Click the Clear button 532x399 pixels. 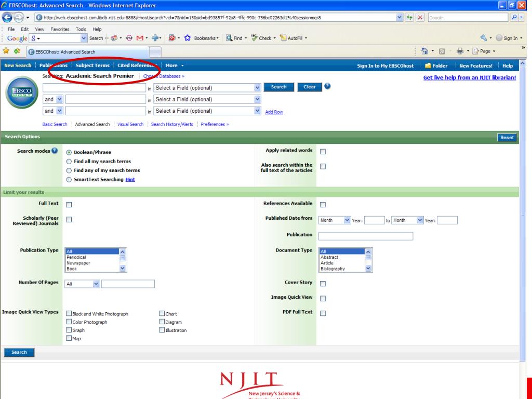310,87
